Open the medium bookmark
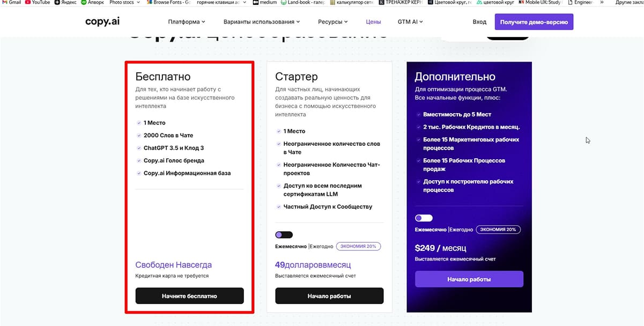644x326 pixels. click(264, 3)
